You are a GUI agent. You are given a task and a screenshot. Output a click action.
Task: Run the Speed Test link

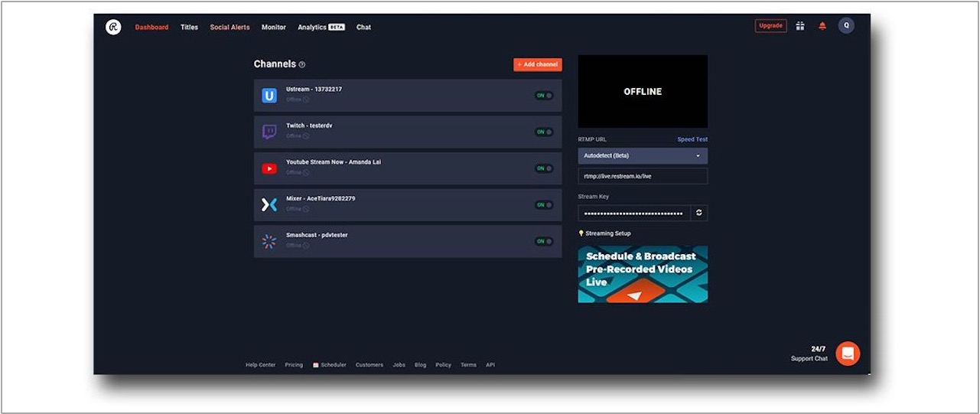point(692,139)
